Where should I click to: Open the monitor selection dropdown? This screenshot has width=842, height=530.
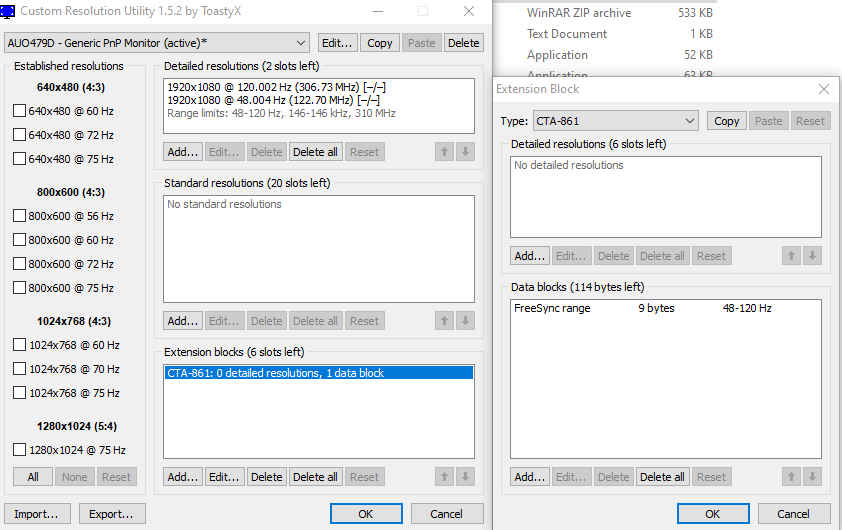pyautogui.click(x=302, y=43)
